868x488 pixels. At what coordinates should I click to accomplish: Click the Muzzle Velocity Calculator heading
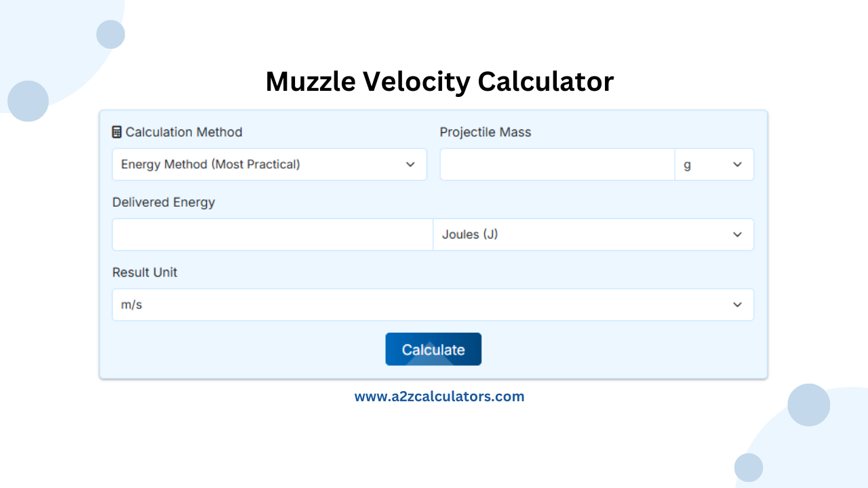pyautogui.click(x=439, y=81)
